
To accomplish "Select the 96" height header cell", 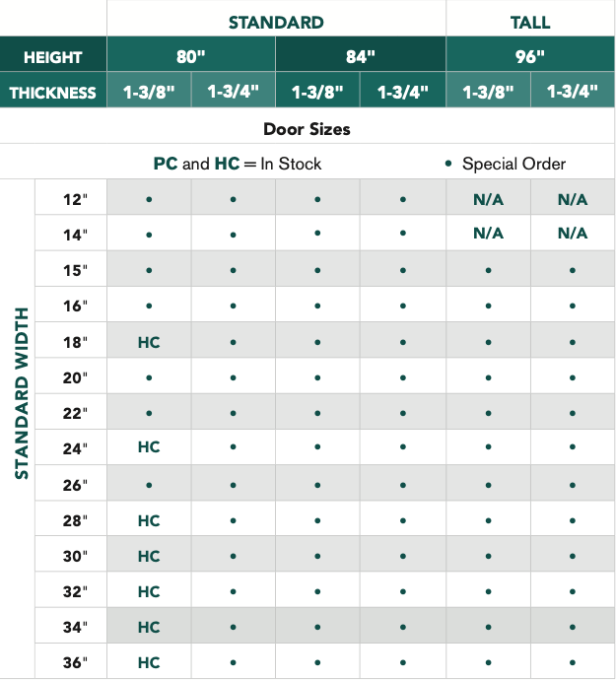I will (530, 57).
